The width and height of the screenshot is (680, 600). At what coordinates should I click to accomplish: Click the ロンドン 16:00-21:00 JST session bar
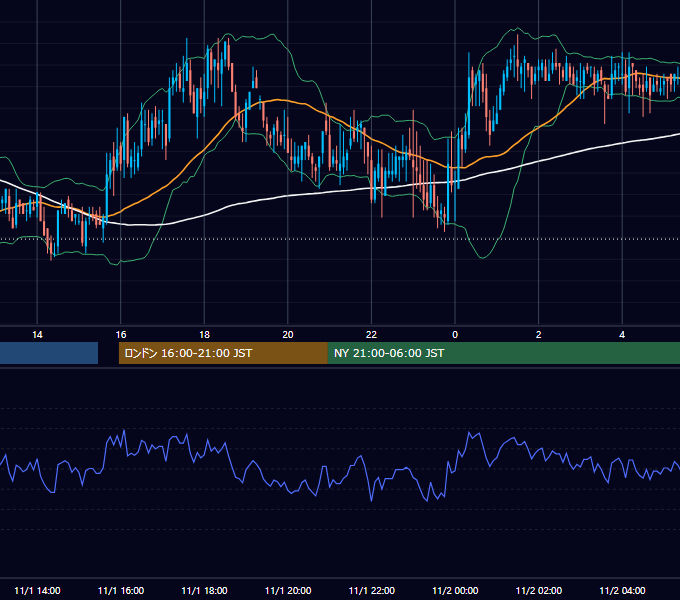tap(223, 353)
